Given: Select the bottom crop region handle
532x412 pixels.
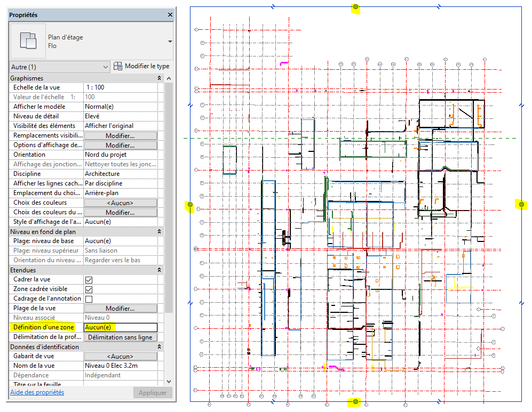Looking at the screenshot, I should (355, 401).
